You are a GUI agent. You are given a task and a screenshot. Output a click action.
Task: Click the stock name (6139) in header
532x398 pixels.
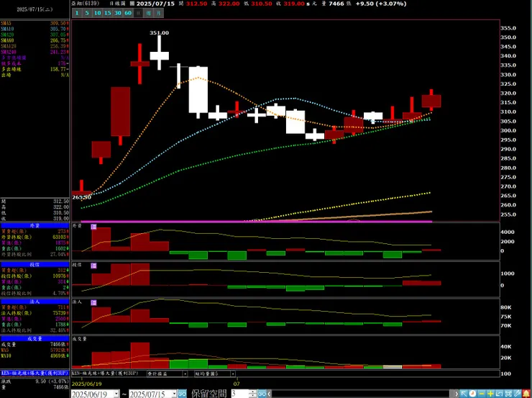click(86, 4)
